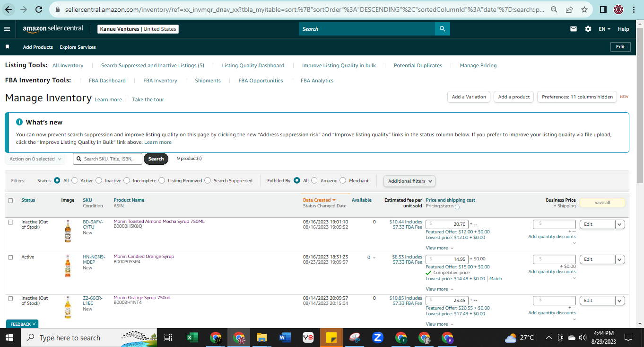The width and height of the screenshot is (644, 347).
Task: Expand the Additional filters dropdown
Action: click(x=409, y=181)
